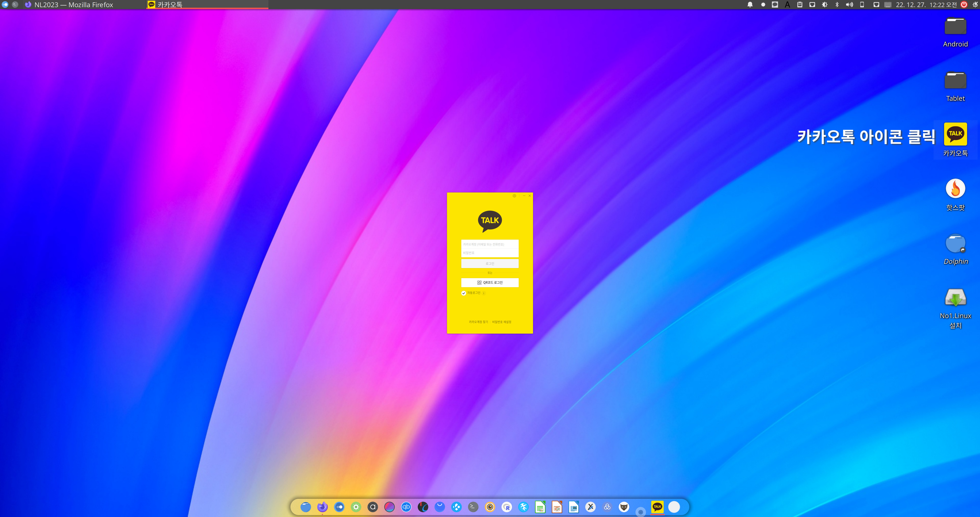Click the input method A indicator
The width and height of the screenshot is (980, 517).
787,5
